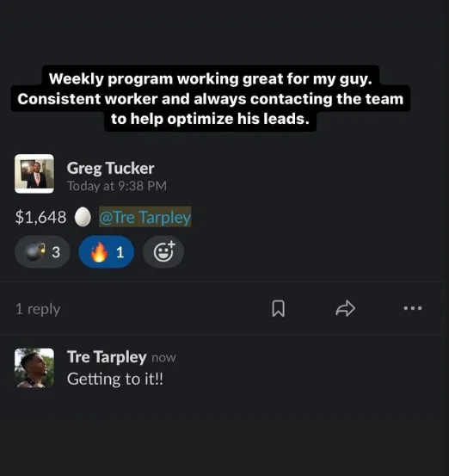Click the @Tre Tarpley mention
The width and height of the screenshot is (449, 476).
(145, 217)
